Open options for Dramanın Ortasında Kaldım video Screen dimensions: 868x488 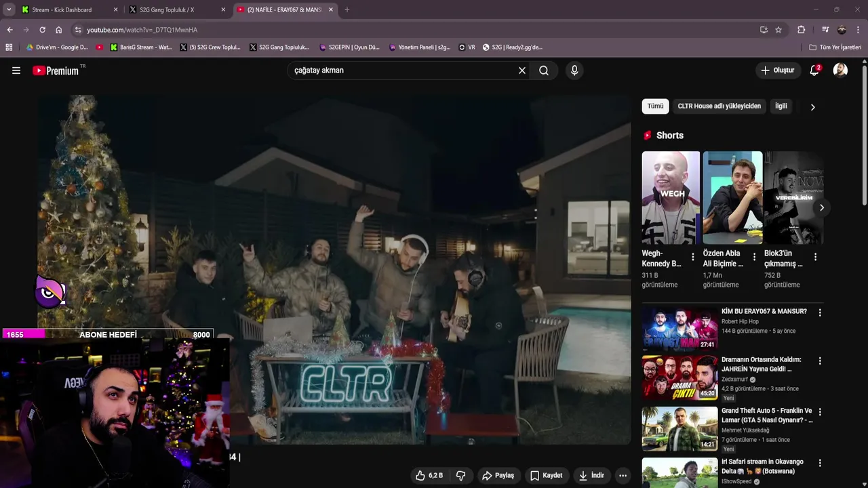(820, 361)
